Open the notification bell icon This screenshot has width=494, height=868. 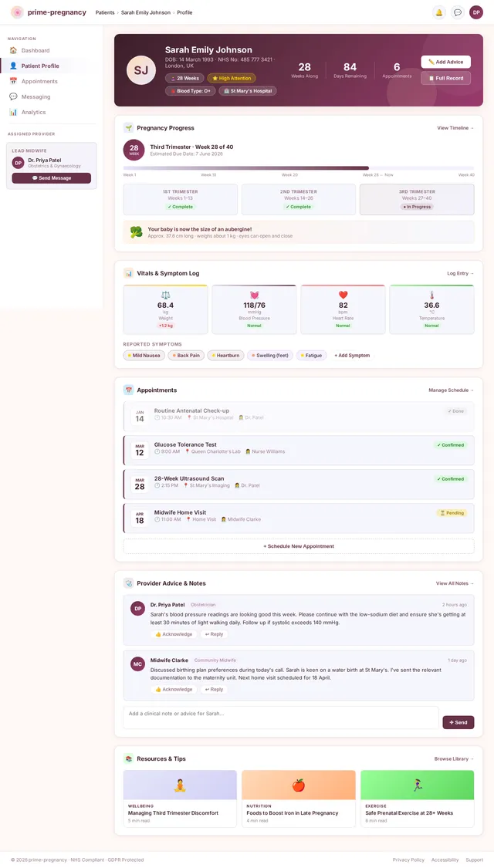point(438,12)
